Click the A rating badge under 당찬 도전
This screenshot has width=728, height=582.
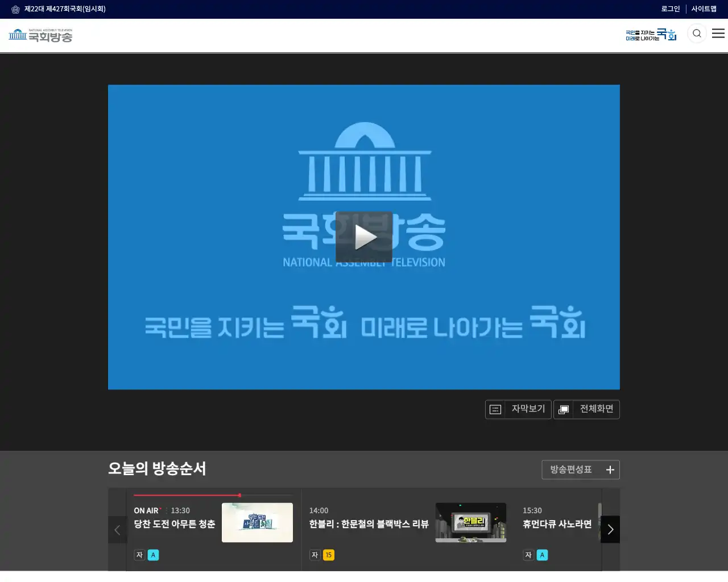pyautogui.click(x=153, y=555)
